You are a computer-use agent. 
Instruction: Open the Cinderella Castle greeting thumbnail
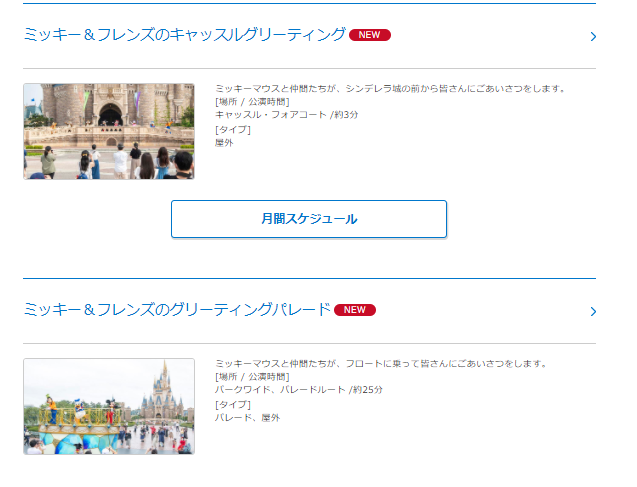click(109, 131)
